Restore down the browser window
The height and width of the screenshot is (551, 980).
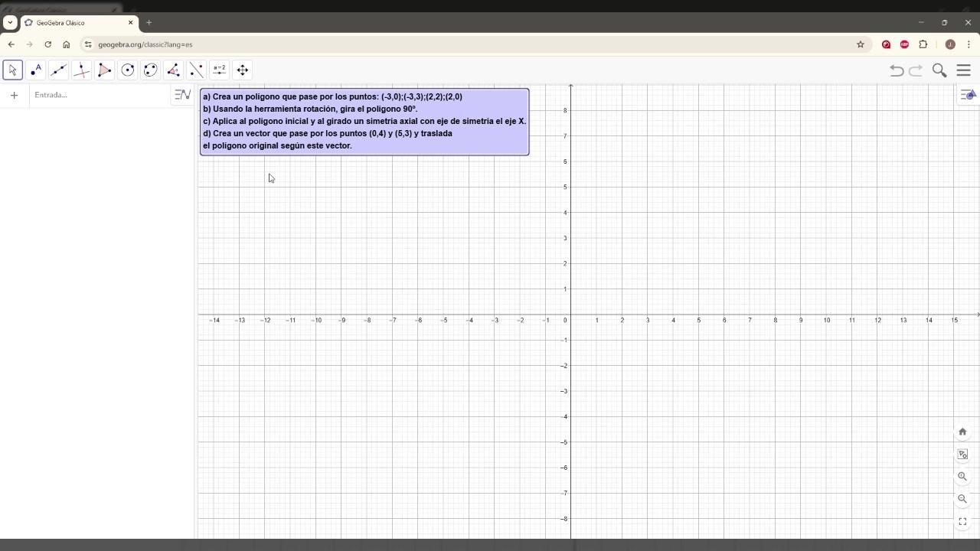coord(945,23)
